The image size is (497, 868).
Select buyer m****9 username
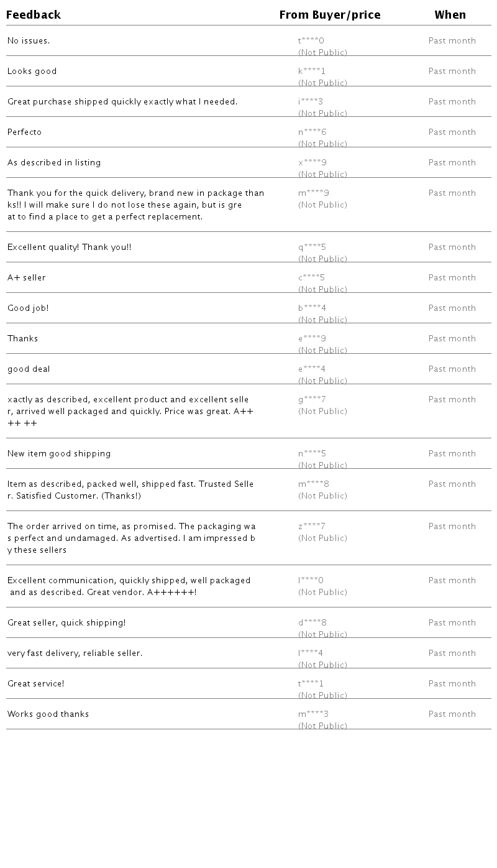click(314, 193)
